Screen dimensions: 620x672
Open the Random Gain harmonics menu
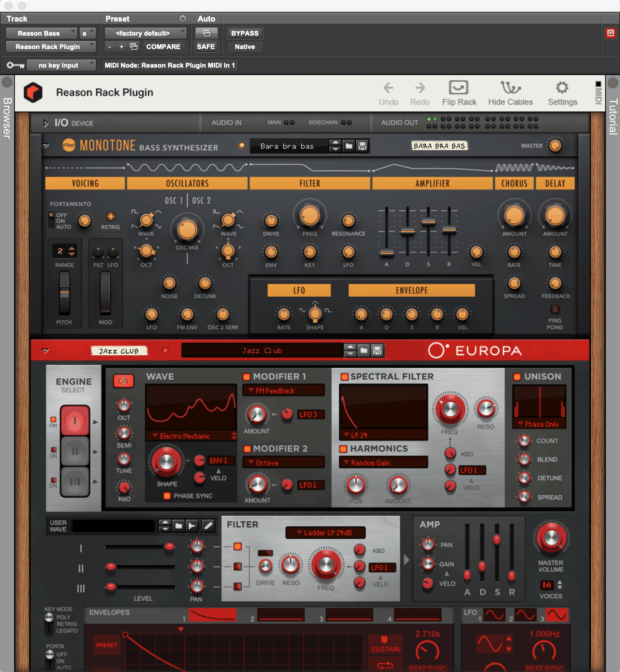(x=383, y=463)
